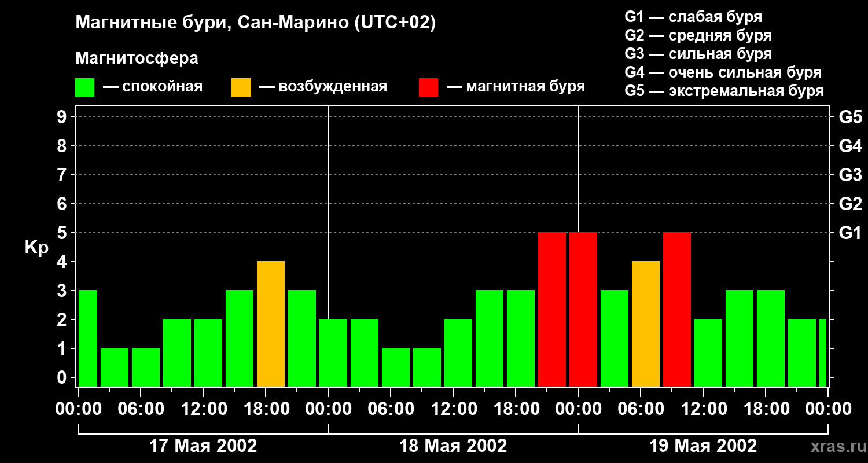Viewport: 868px width, 463px height.
Task: Click the green bar starting 03:00 on 19 May
Action: [x=615, y=338]
